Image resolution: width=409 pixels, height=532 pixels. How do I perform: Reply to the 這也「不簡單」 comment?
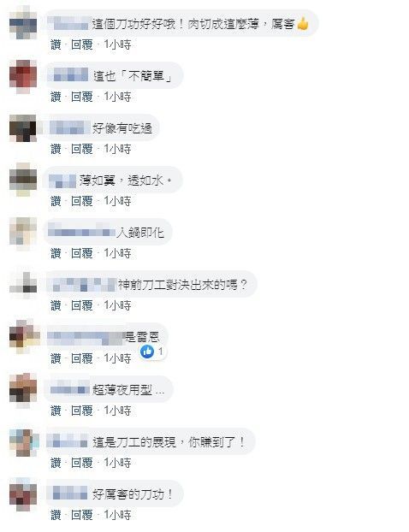point(82,97)
